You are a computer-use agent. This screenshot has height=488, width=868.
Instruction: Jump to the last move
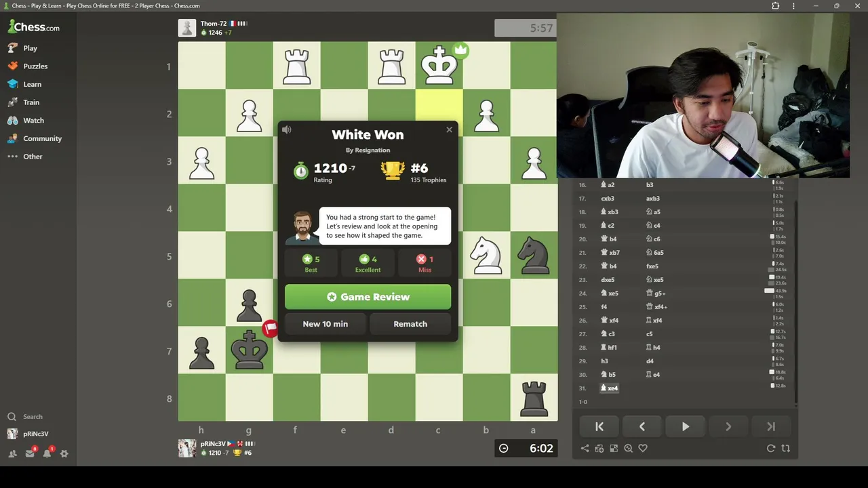[771, 426]
